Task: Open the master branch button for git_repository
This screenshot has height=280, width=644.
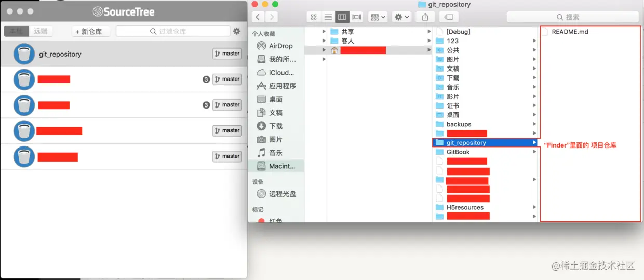Action: pos(227,54)
